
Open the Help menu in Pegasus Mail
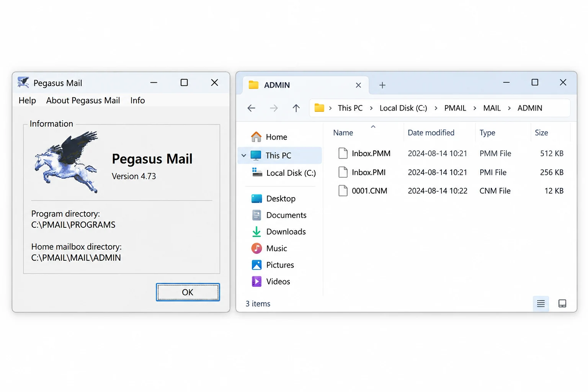[27, 100]
